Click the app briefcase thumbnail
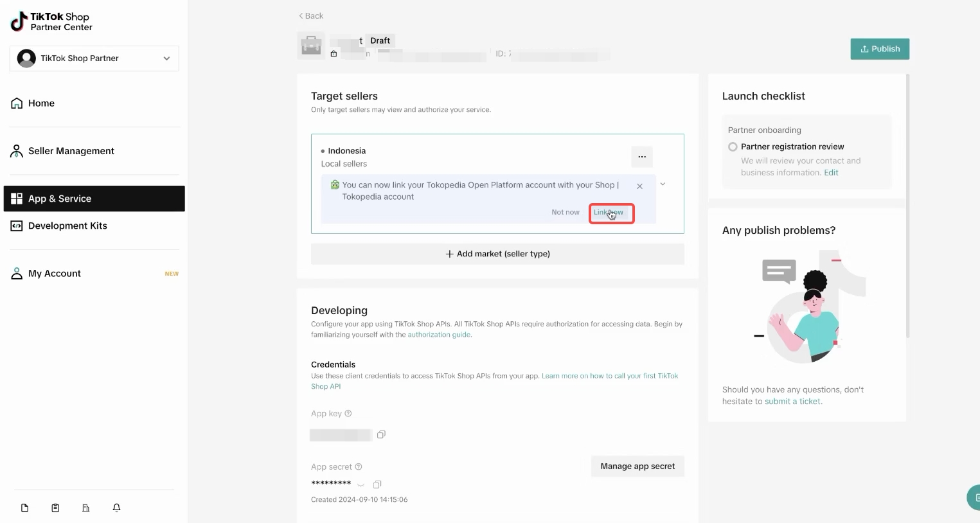The height and width of the screenshot is (523, 980). [x=311, y=46]
